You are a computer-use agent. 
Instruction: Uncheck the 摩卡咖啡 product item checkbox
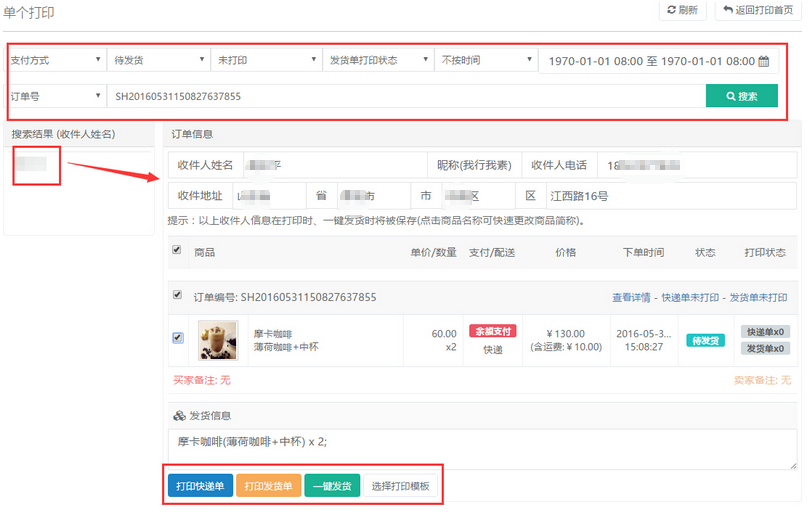point(177,338)
